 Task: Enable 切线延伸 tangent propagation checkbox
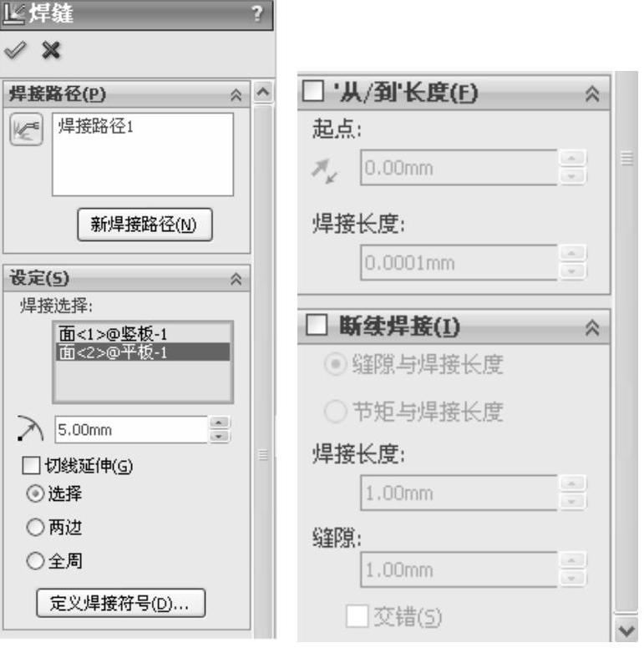click(x=31, y=466)
